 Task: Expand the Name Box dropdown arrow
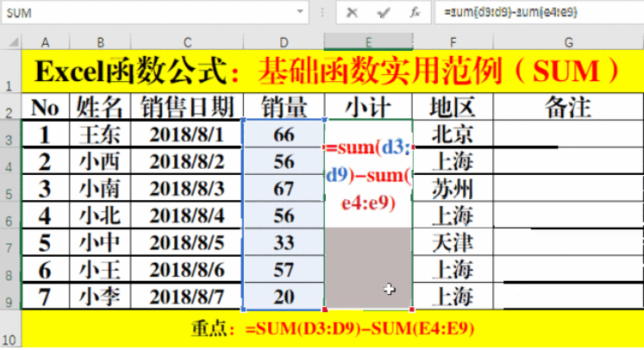pyautogui.click(x=300, y=12)
